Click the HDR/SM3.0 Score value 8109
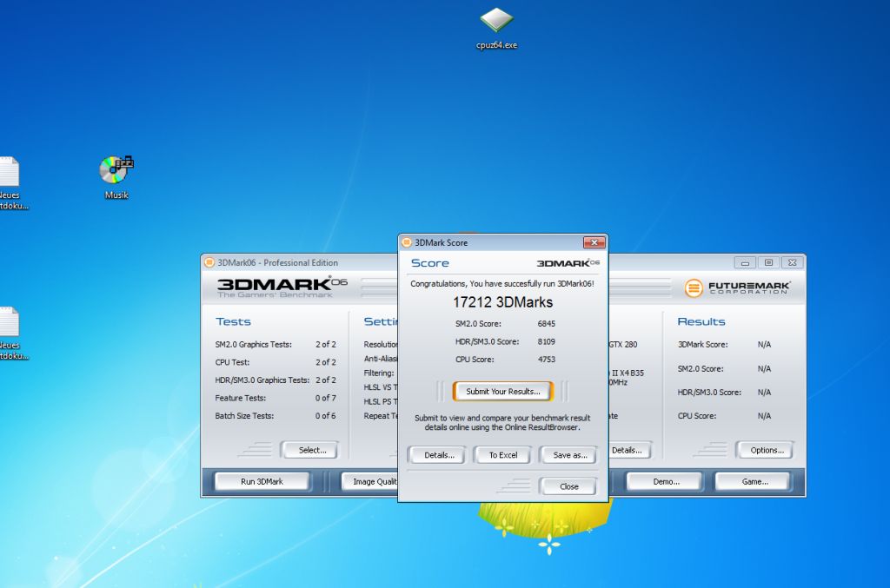 pyautogui.click(x=547, y=341)
